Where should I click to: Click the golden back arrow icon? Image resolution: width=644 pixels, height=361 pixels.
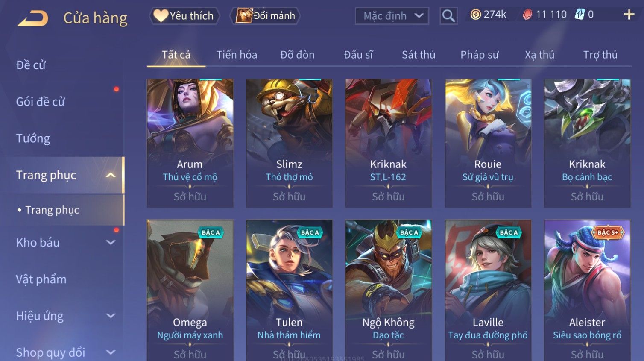32,18
